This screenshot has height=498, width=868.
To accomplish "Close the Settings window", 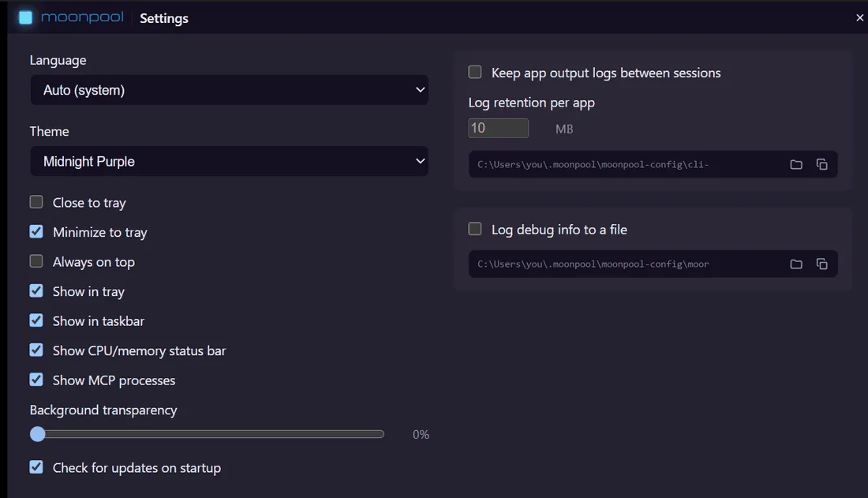I will pyautogui.click(x=859, y=17).
